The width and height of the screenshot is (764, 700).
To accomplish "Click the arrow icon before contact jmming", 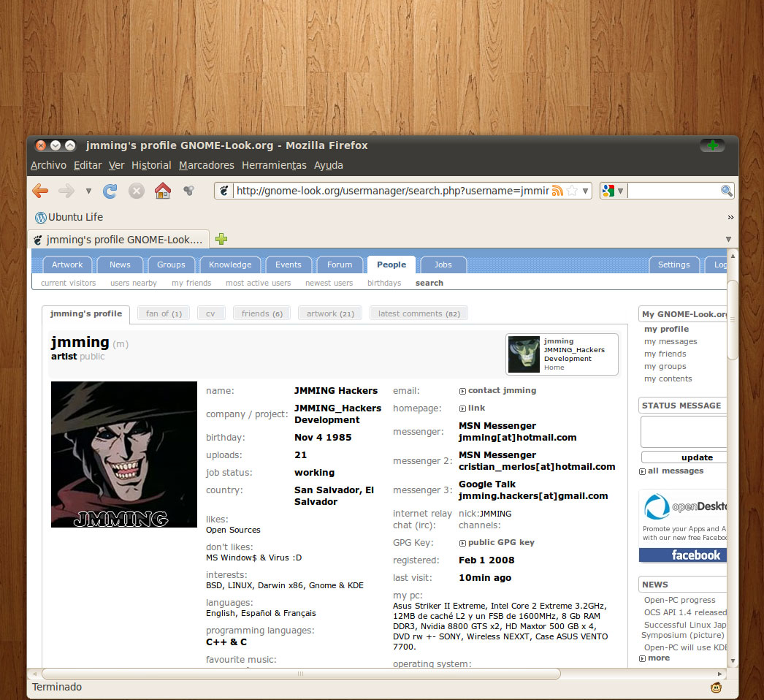I will pyautogui.click(x=462, y=391).
